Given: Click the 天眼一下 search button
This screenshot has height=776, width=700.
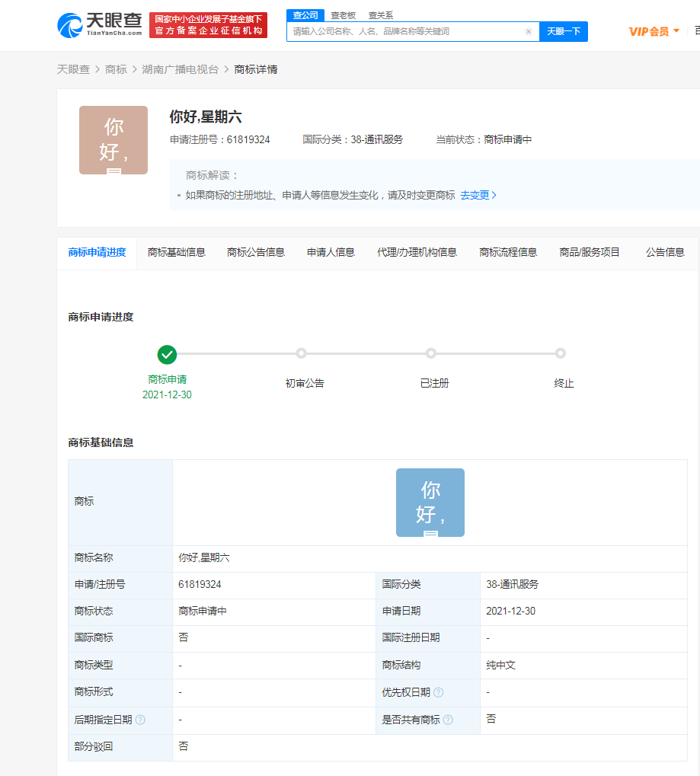Looking at the screenshot, I should click(563, 31).
